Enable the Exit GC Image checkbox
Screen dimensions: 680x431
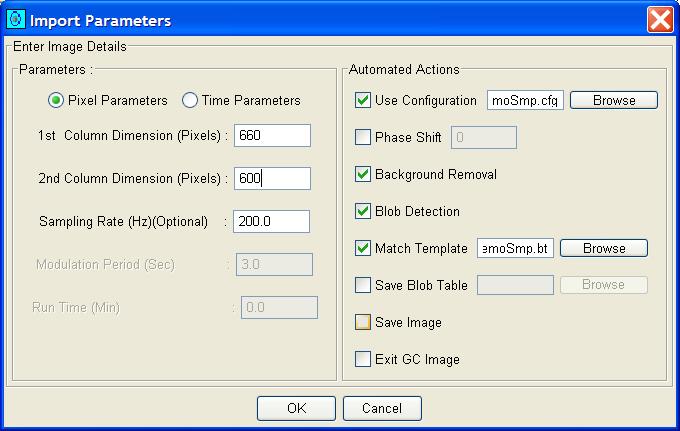363,359
